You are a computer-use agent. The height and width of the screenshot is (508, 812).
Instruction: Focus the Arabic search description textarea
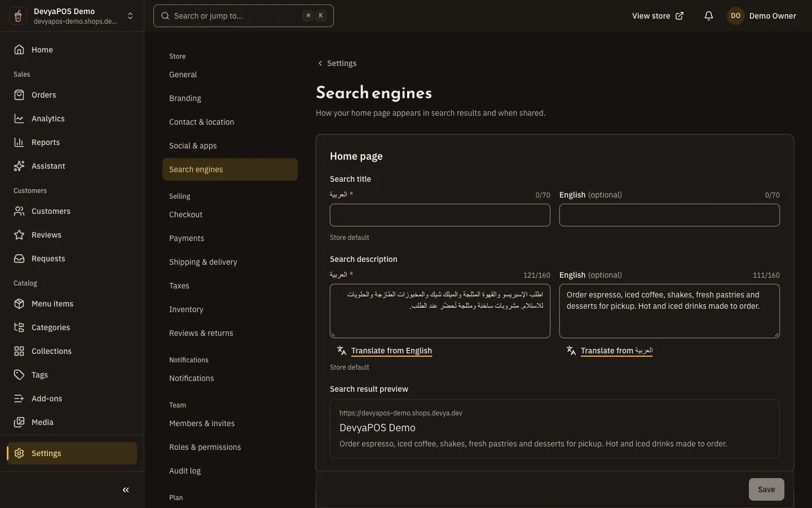pos(440,311)
